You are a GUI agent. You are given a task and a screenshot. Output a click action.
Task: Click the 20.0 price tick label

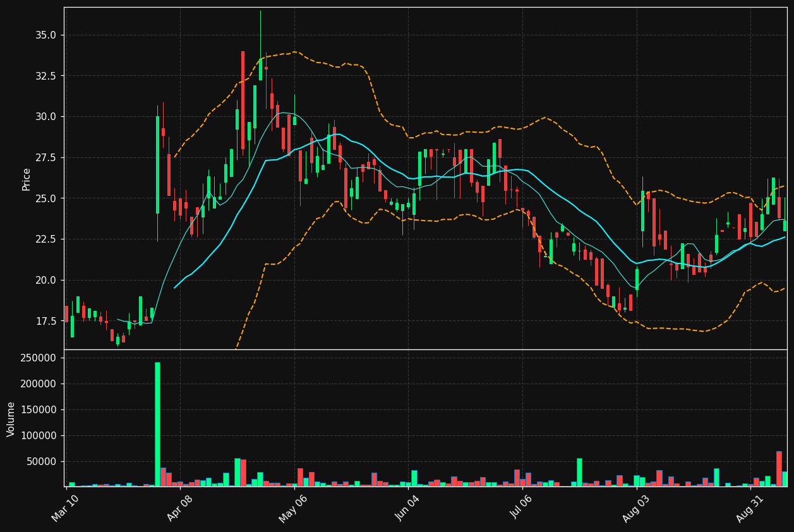[45, 281]
